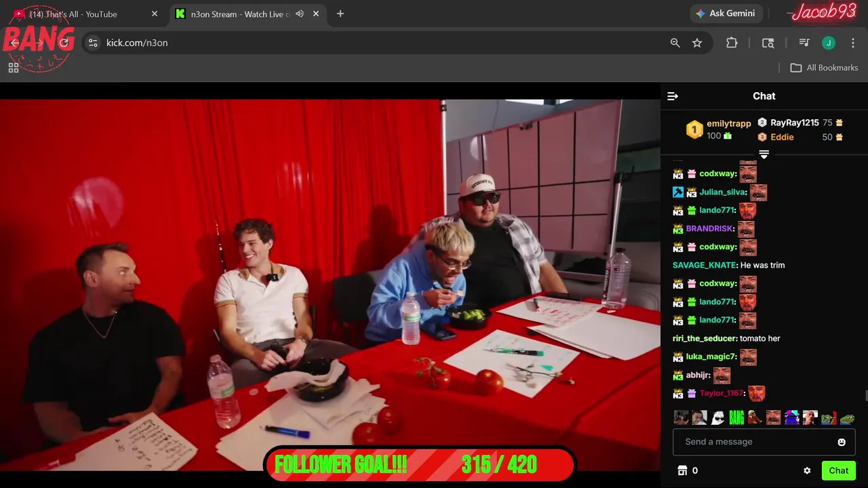Image resolution: width=868 pixels, height=488 pixels.
Task: Click luka_magic7 username in chat
Action: coord(710,357)
